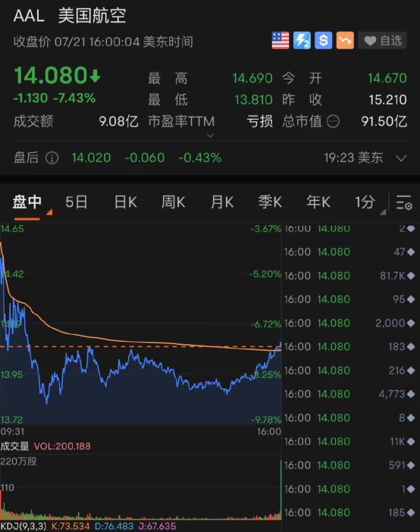This screenshot has width=420, height=532.
Task: Expand the quote details chevron below 市盈率TTM
Action: tap(210, 136)
